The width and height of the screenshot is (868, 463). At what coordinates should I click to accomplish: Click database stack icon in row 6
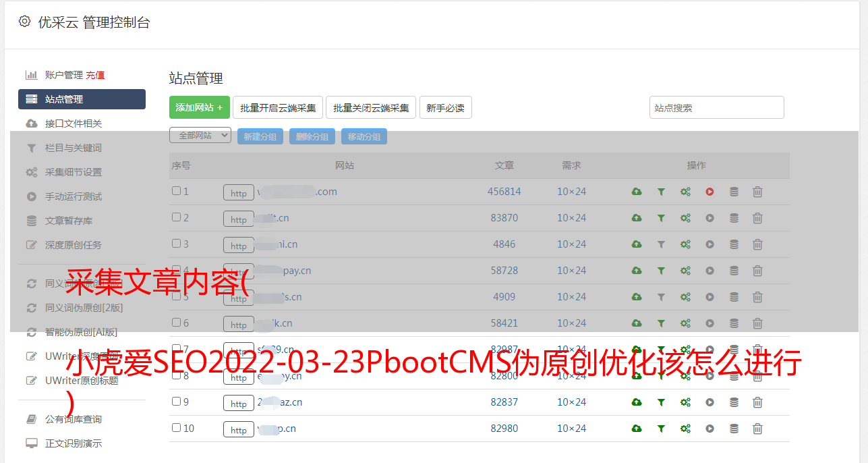pos(734,323)
